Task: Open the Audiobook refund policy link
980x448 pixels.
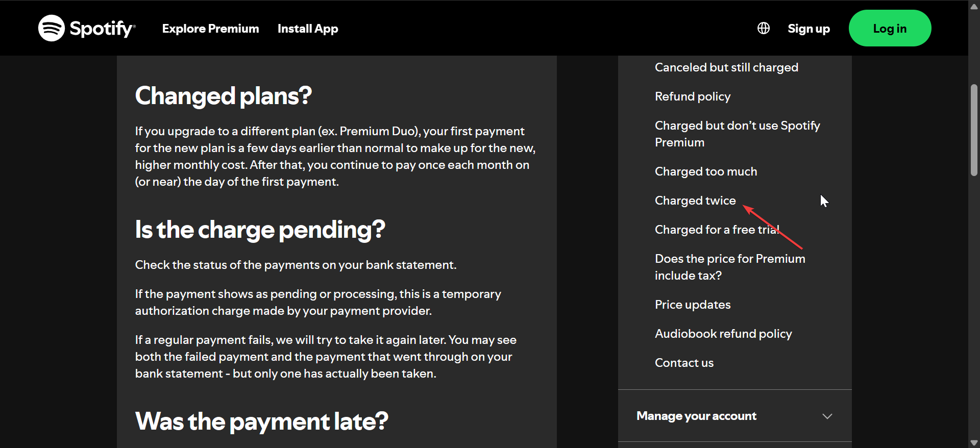Action: tap(723, 334)
